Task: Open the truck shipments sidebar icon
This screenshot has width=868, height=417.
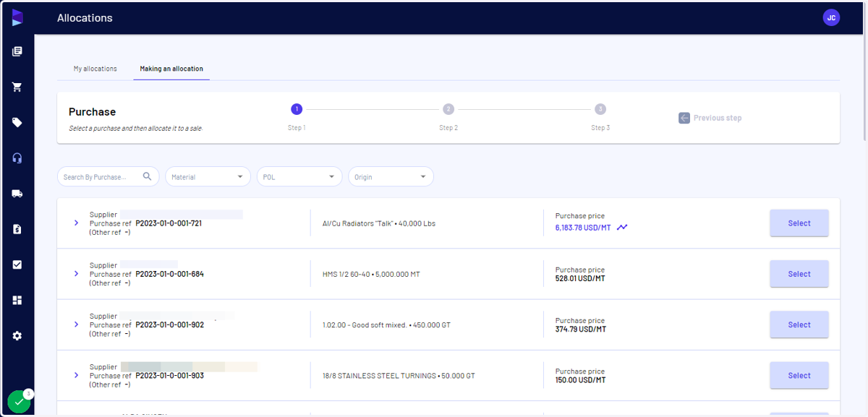Action: click(x=17, y=194)
